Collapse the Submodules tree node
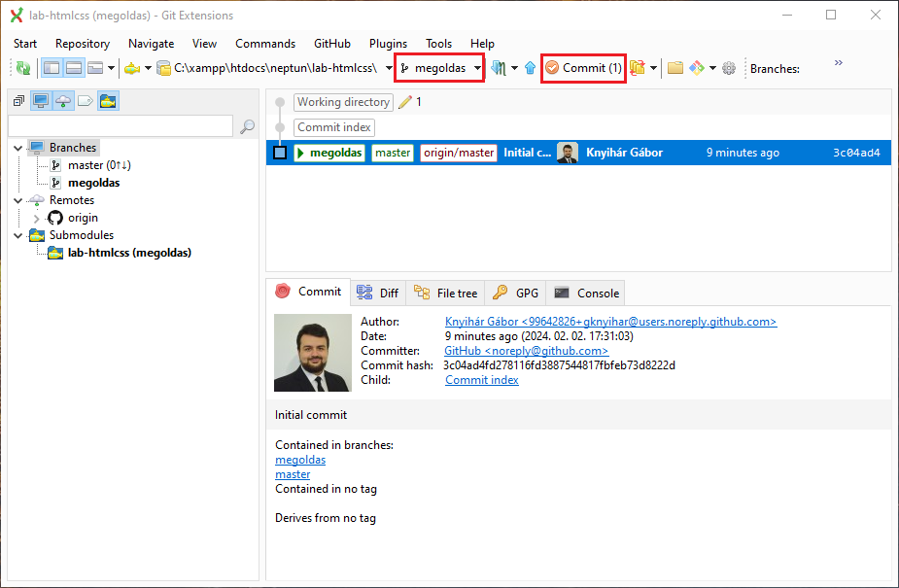 [x=18, y=235]
